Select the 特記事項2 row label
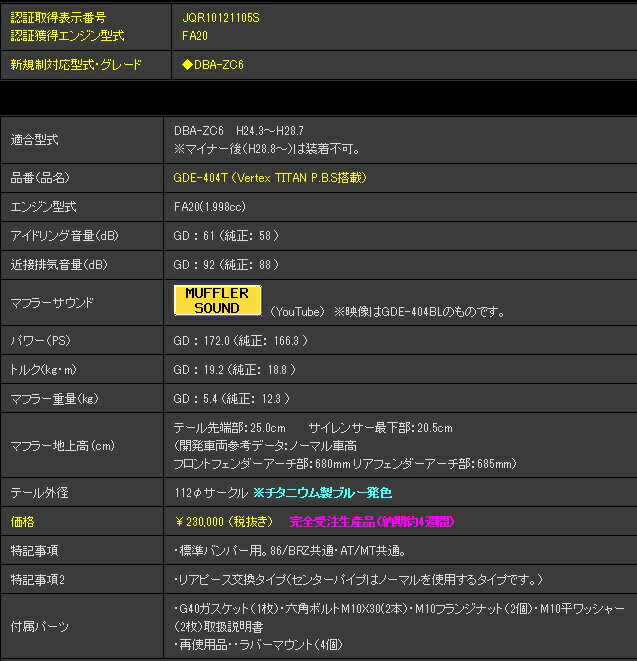The image size is (637, 661). (x=41, y=580)
